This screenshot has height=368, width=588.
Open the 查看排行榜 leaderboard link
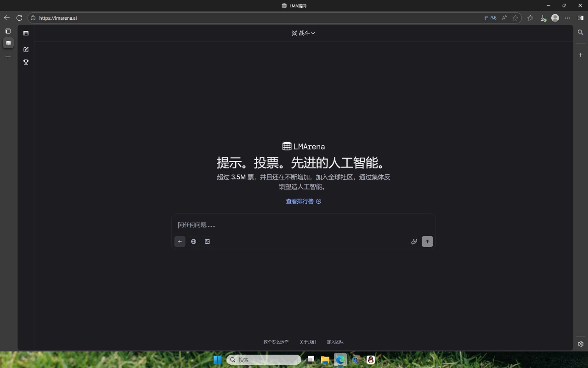(303, 201)
